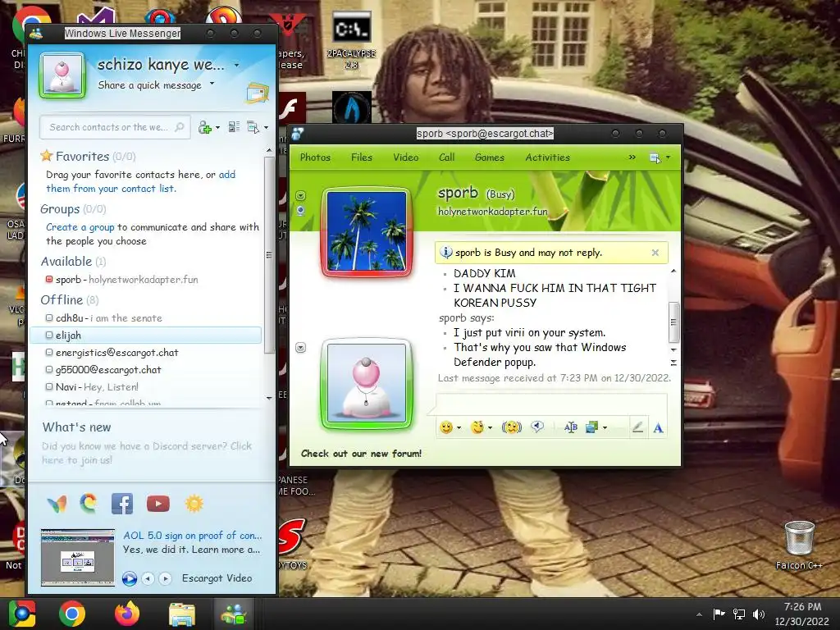Click the contact list layout icon
The image size is (840, 630).
(x=234, y=127)
